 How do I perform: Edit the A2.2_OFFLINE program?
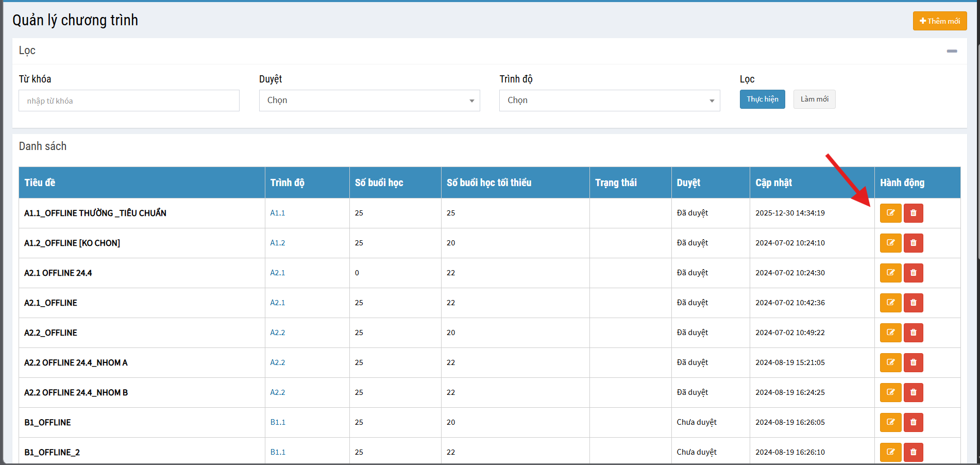click(890, 333)
